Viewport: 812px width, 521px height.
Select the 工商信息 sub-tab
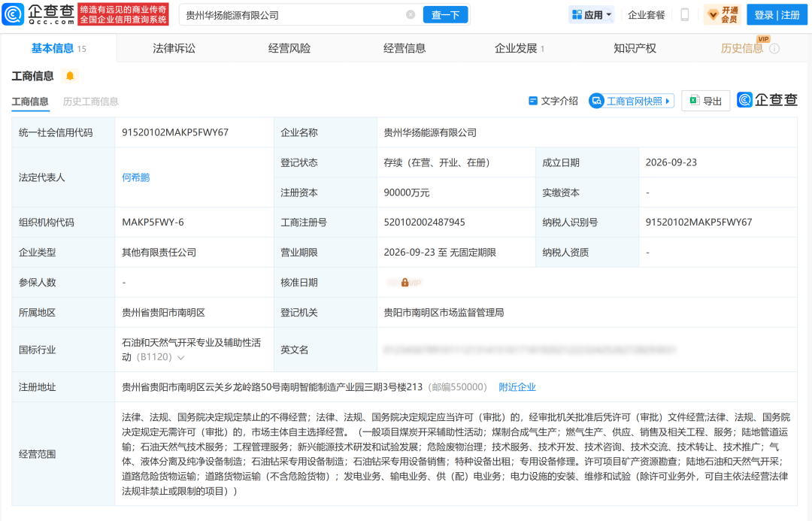pyautogui.click(x=30, y=101)
